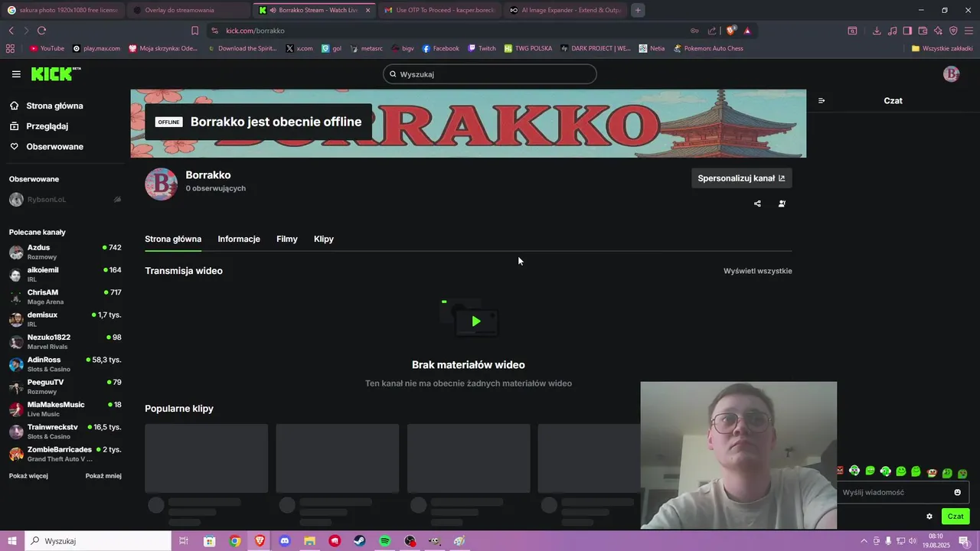Switch to the Klipy tab

(x=324, y=239)
